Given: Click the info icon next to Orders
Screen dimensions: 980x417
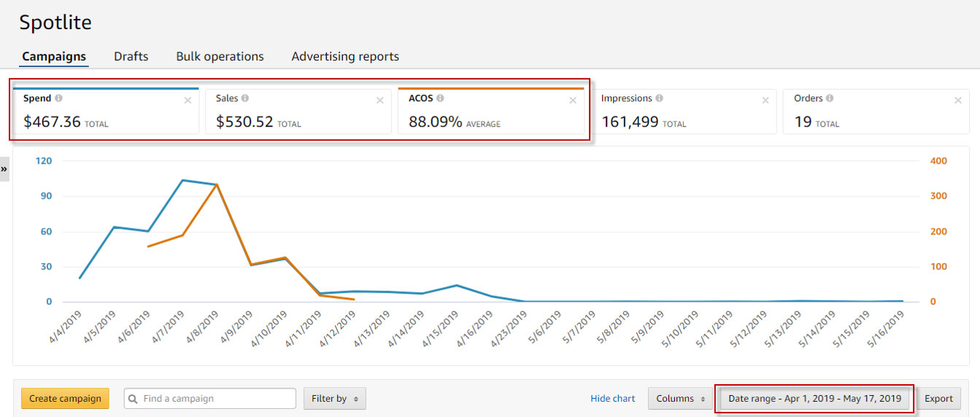Looking at the screenshot, I should [x=830, y=99].
